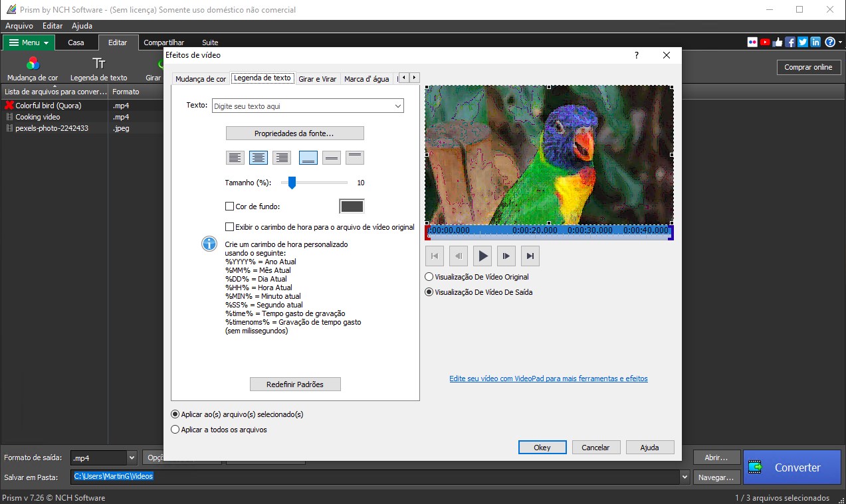Open the output format .mp4 dropdown
The image size is (846, 504).
132,458
